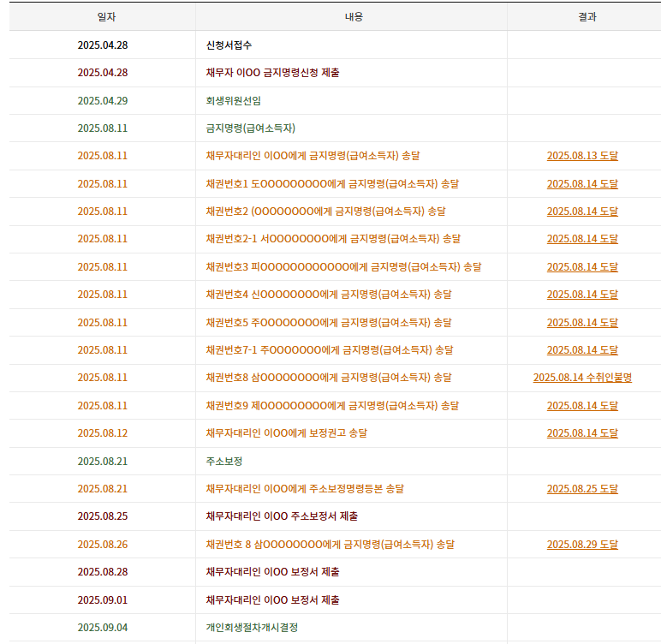Viewport: 661px width, 644px height.
Task: Select the 주소보정 entry
Action: pos(224,462)
